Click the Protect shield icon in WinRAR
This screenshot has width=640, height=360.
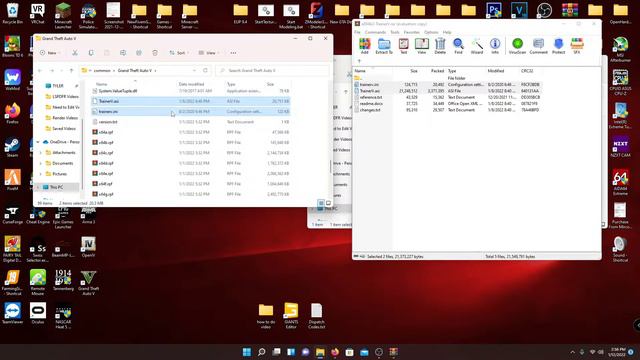[x=558, y=46]
